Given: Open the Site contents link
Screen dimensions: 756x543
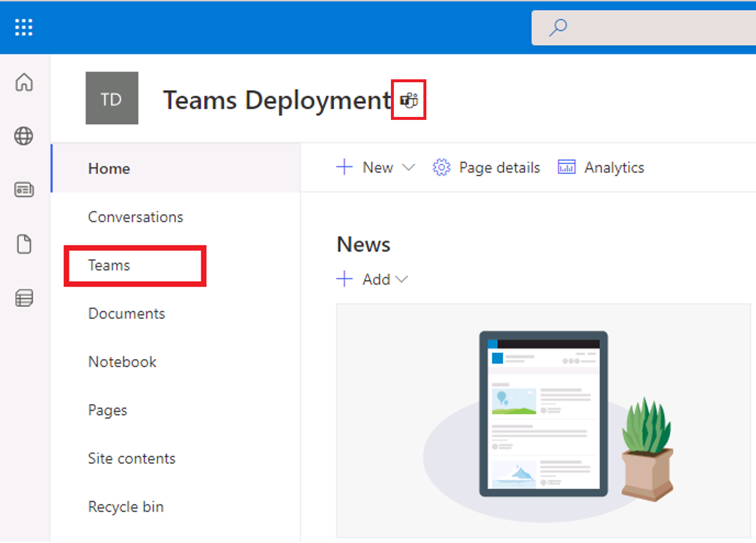Looking at the screenshot, I should (x=132, y=457).
